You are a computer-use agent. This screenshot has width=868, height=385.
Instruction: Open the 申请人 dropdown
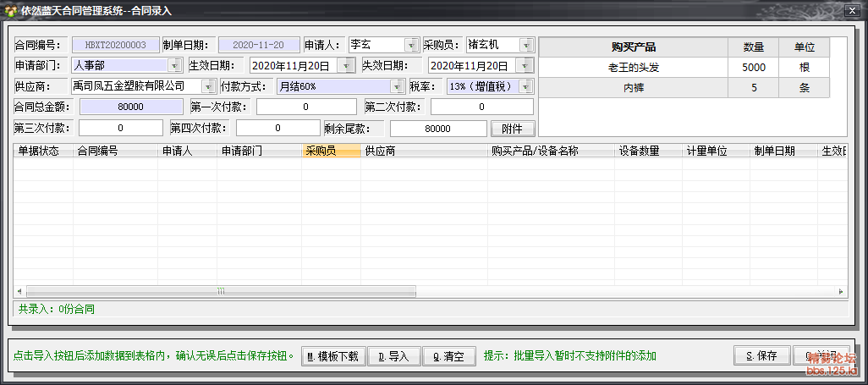[411, 45]
